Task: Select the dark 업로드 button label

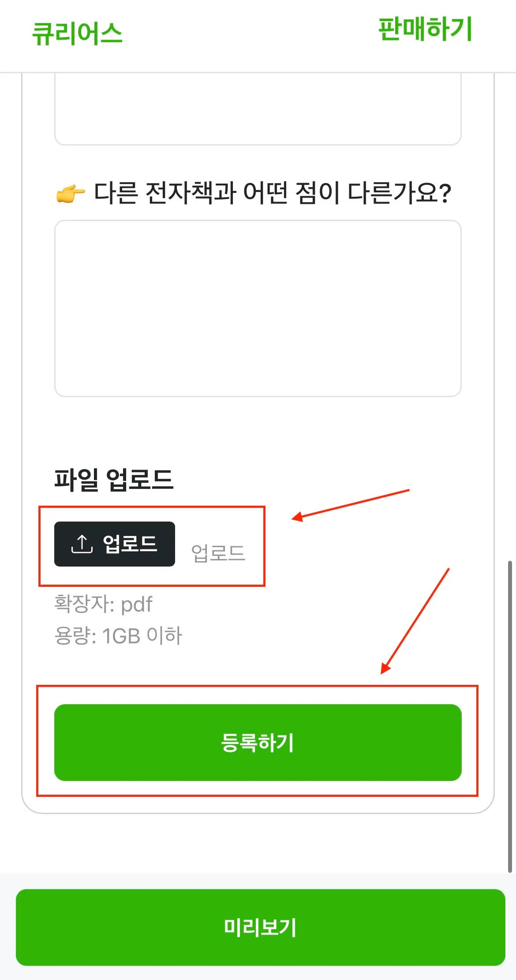Action: (130, 544)
